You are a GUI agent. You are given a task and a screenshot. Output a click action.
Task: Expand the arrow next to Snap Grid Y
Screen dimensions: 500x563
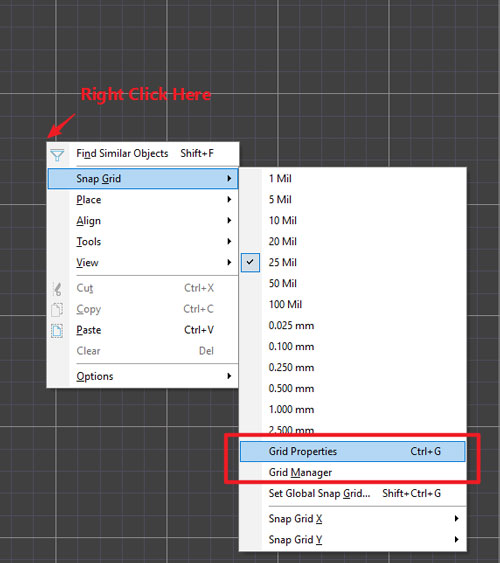point(457,539)
